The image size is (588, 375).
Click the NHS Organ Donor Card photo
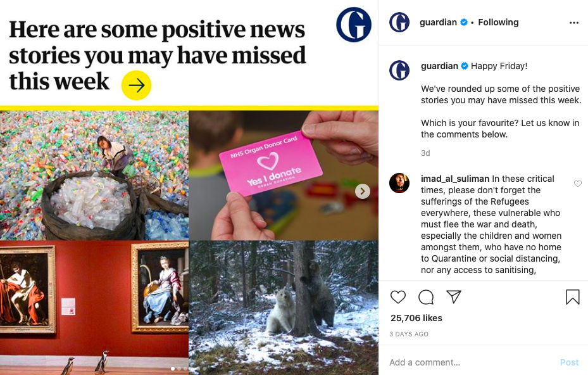coord(284,175)
